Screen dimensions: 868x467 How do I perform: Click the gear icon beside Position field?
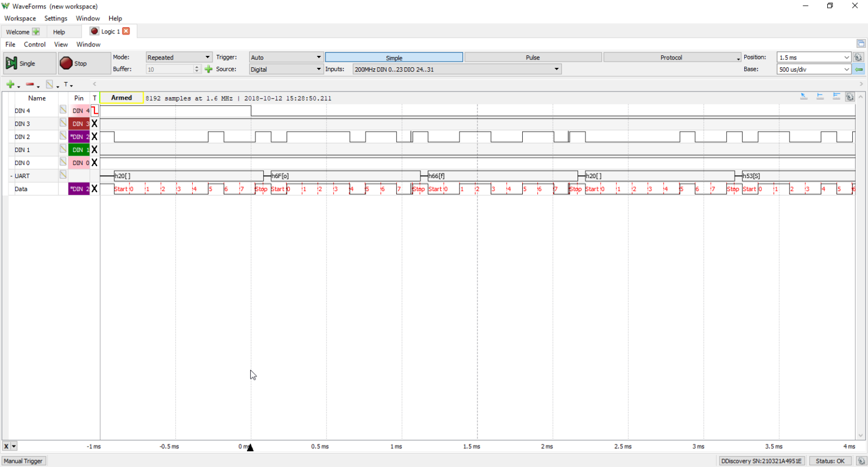pyautogui.click(x=858, y=57)
